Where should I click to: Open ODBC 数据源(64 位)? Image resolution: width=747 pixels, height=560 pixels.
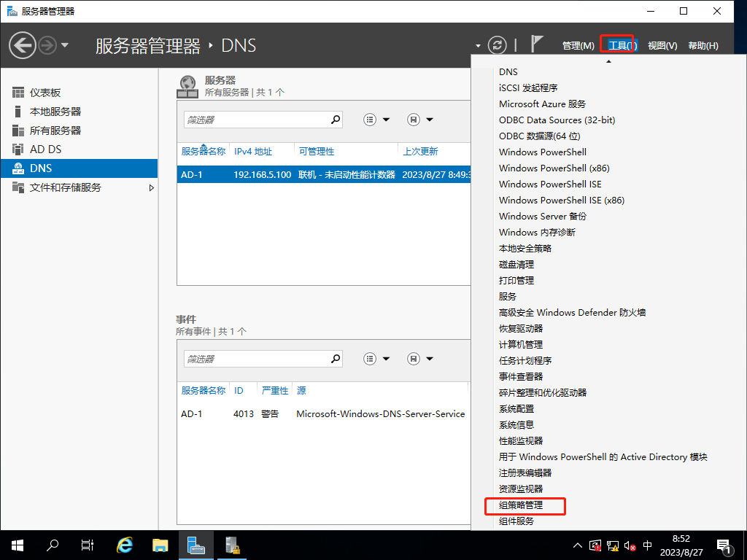click(539, 136)
